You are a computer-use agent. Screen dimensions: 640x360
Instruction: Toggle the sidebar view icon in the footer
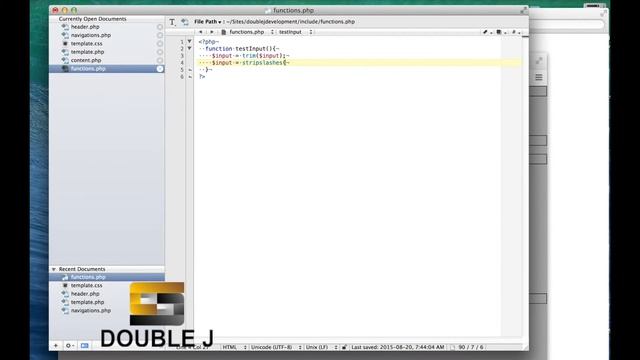pyautogui.click(x=84, y=346)
